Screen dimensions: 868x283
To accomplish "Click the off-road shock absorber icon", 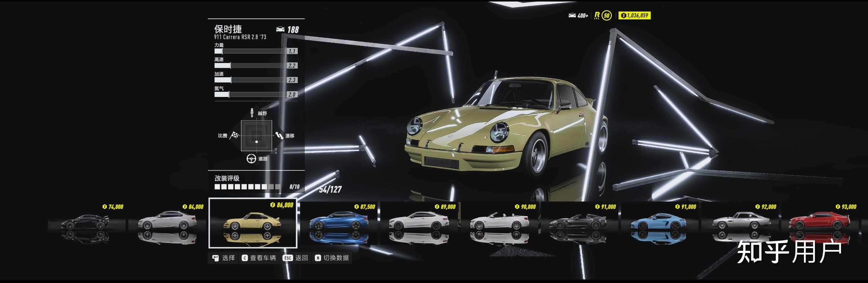I will [x=252, y=113].
